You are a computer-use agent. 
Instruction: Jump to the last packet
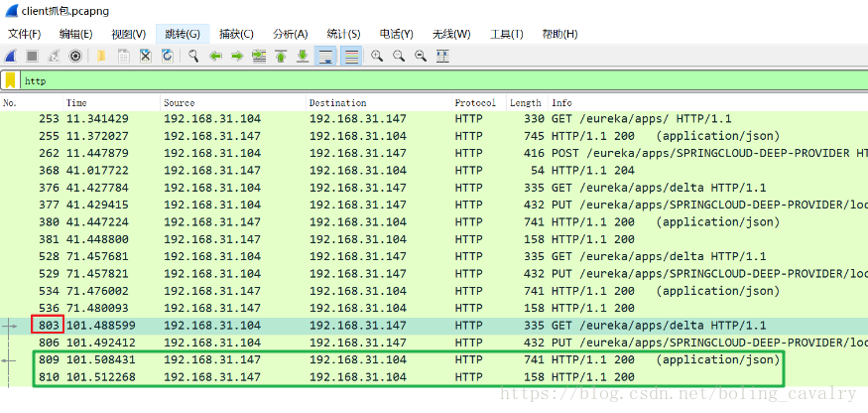[303, 56]
